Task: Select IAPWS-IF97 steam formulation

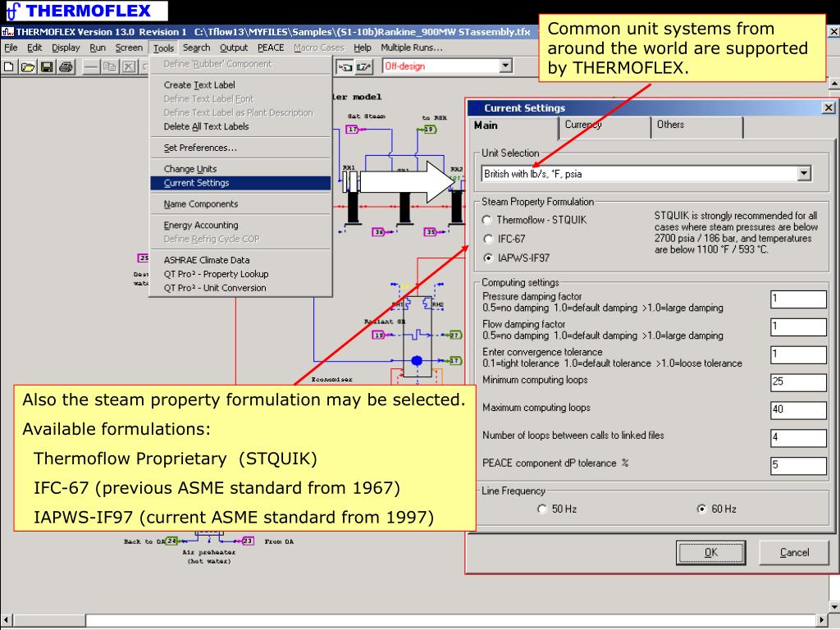Action: tap(488, 258)
